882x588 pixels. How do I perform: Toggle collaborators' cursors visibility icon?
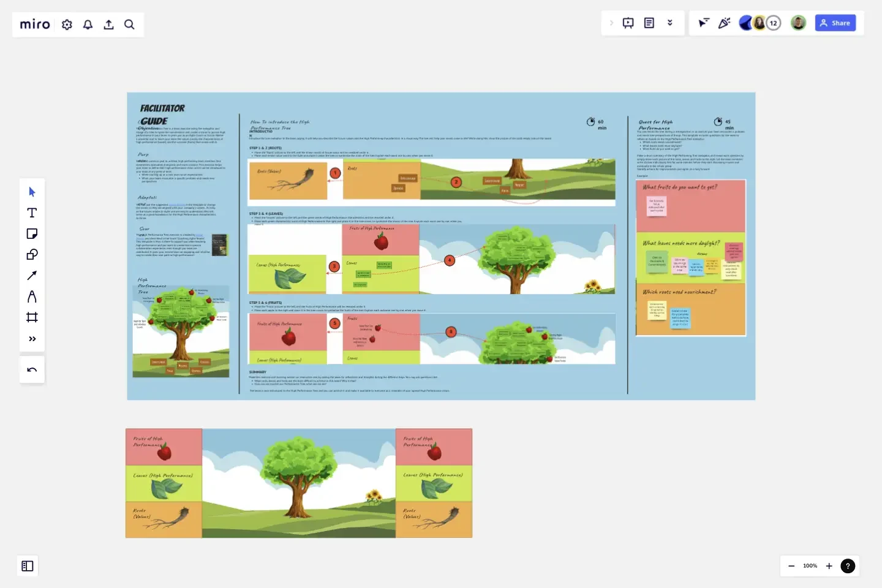(x=704, y=23)
